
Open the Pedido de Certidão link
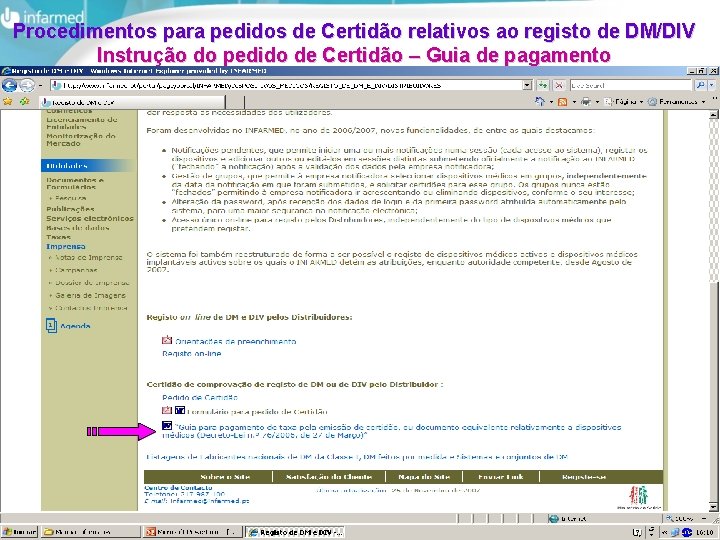tap(200, 398)
